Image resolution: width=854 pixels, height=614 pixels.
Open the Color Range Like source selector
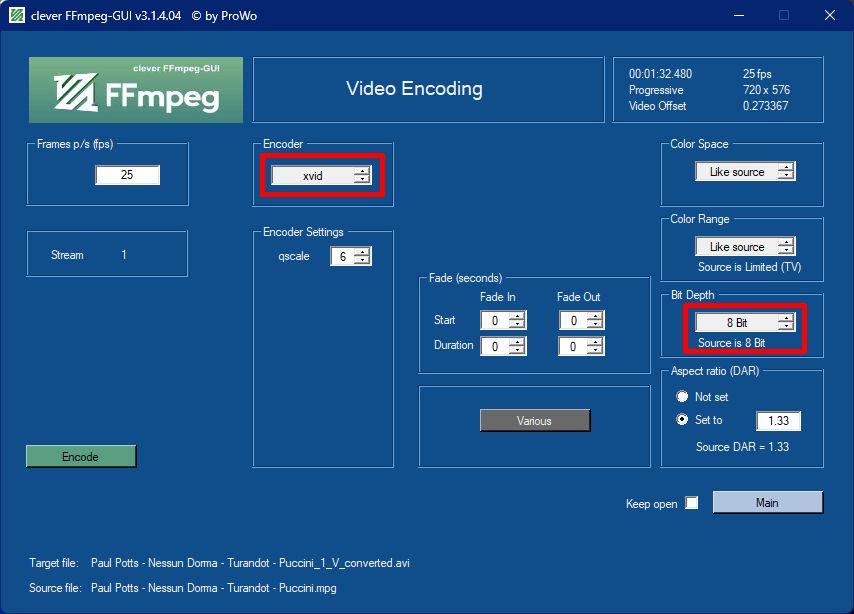[745, 247]
